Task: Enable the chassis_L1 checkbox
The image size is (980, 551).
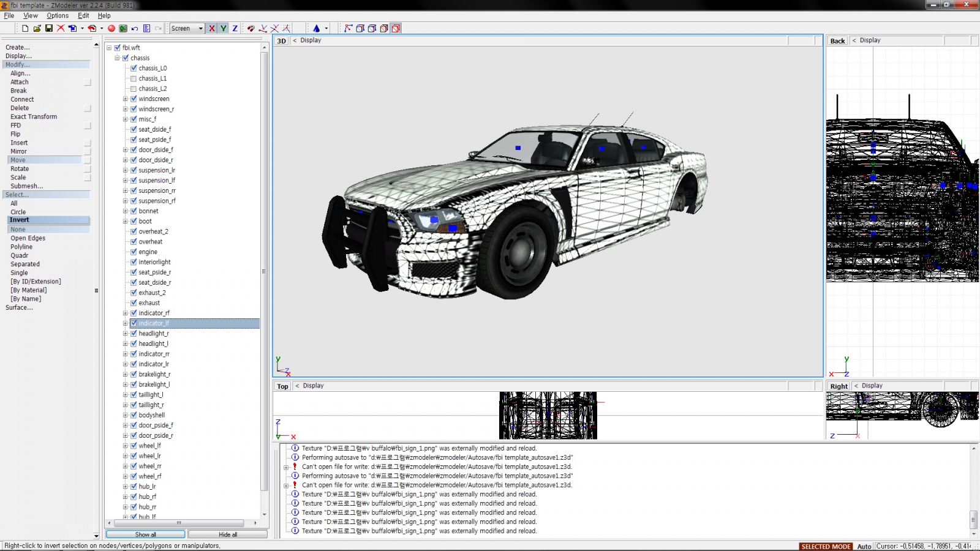Action: (134, 78)
